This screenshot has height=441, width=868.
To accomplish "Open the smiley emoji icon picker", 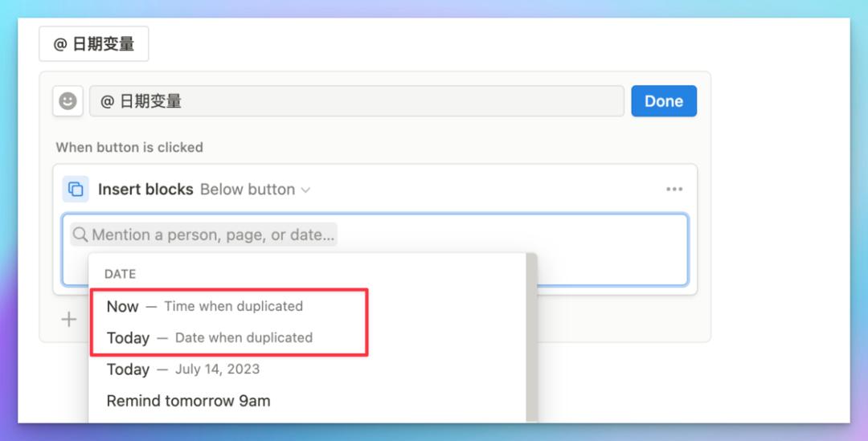I will point(68,101).
